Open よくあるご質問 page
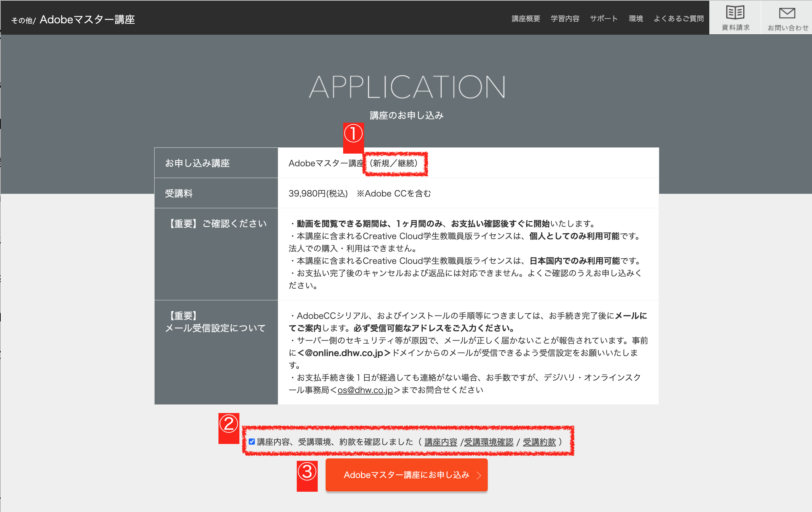 tap(678, 19)
